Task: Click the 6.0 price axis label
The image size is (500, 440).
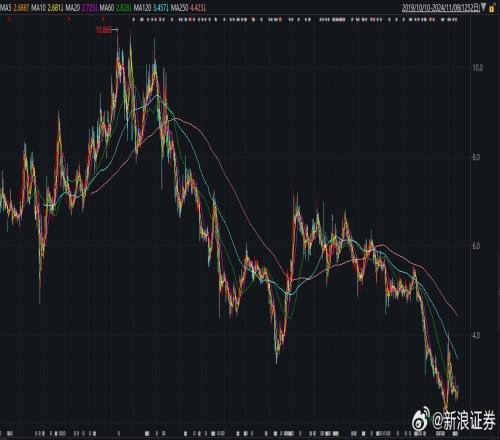Action: click(476, 246)
